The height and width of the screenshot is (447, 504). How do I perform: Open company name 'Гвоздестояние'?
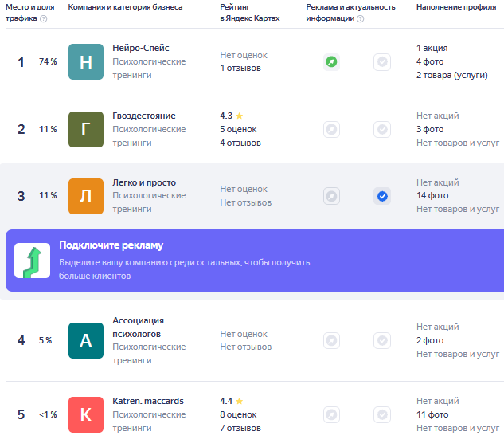click(143, 116)
